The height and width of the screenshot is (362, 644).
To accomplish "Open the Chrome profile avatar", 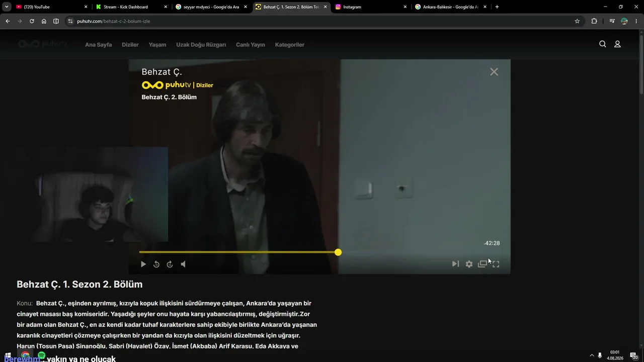I will point(624,21).
